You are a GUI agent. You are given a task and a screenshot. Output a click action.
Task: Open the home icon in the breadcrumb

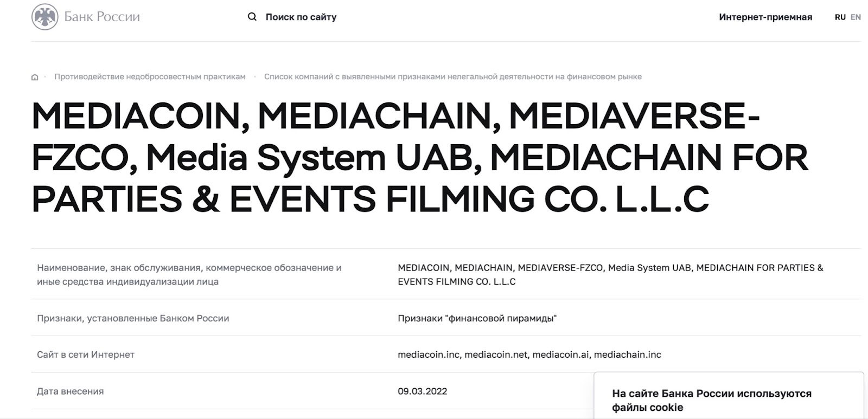coord(35,77)
